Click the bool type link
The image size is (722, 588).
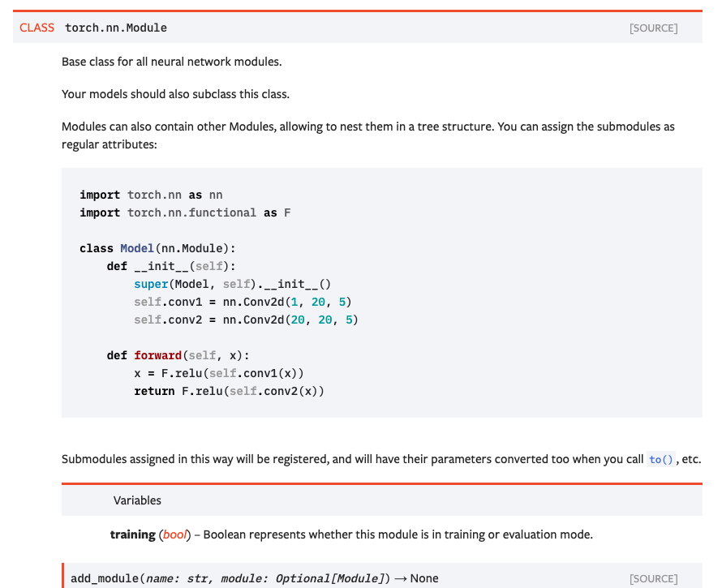[x=175, y=534]
